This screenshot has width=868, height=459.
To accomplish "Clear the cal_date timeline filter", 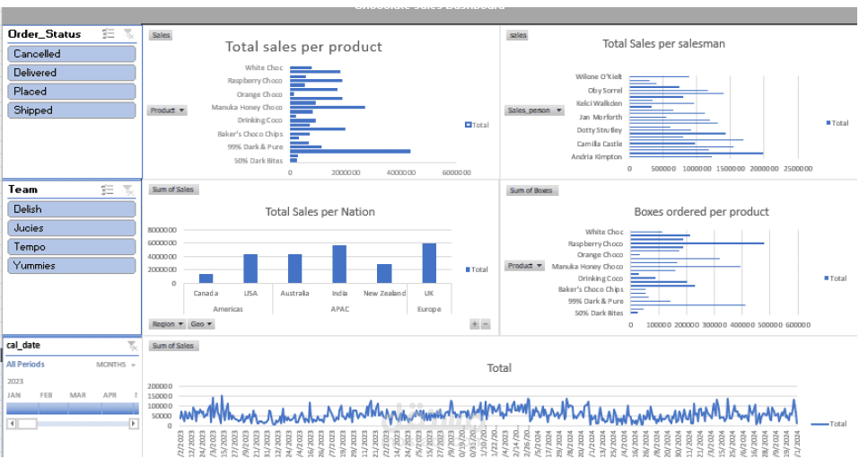I will coord(132,346).
